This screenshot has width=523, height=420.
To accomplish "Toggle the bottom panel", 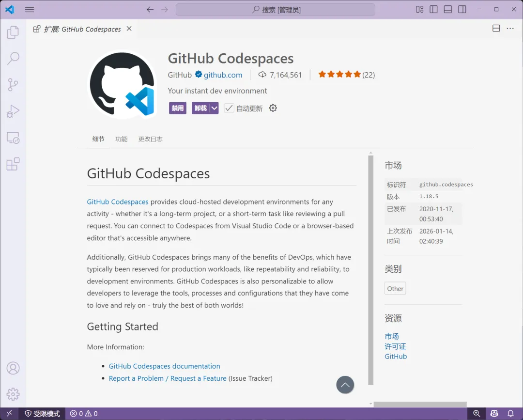I will (448, 9).
